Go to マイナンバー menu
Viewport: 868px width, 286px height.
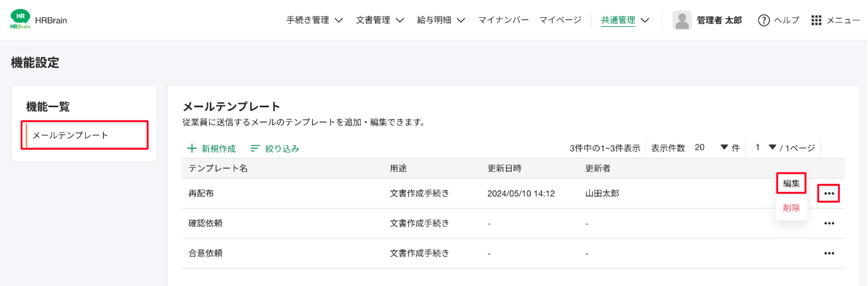tap(503, 21)
